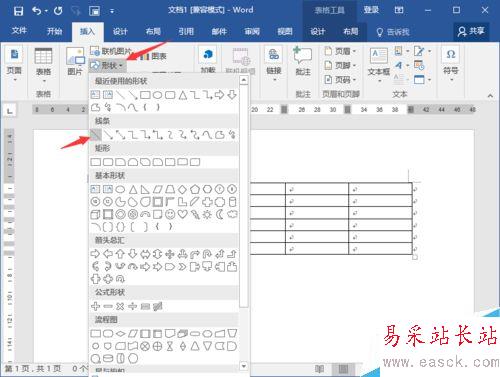Select the flowchart Process shape under 流程图

[x=96, y=333]
